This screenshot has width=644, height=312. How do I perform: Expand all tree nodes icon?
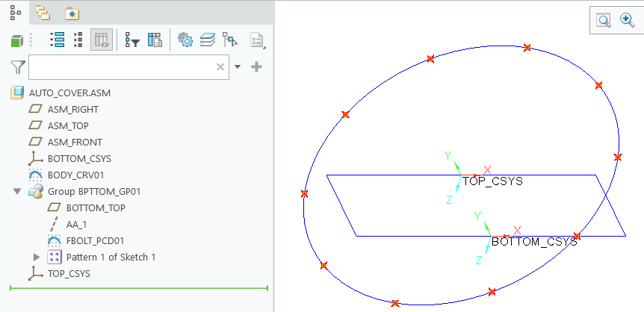coord(57,40)
